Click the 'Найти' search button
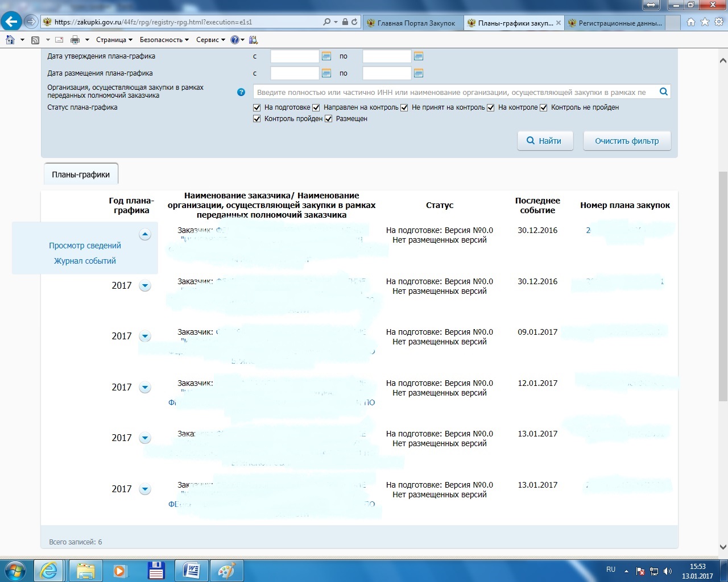728x582 pixels. tap(545, 141)
